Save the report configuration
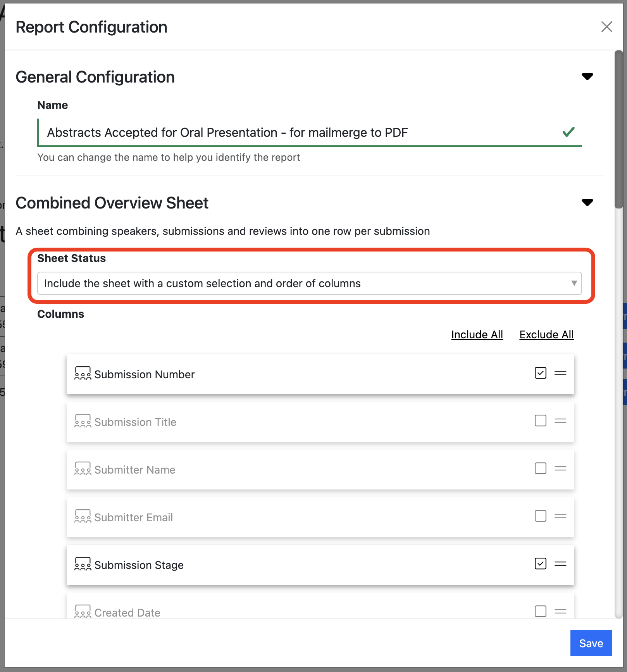The height and width of the screenshot is (672, 627). click(591, 643)
